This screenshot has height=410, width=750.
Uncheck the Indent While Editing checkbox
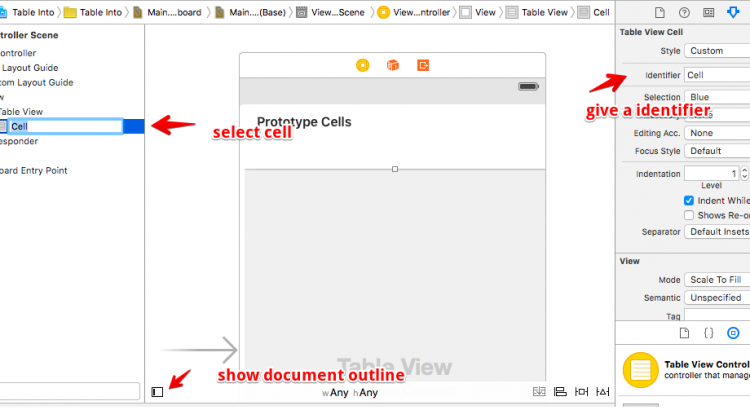point(688,200)
